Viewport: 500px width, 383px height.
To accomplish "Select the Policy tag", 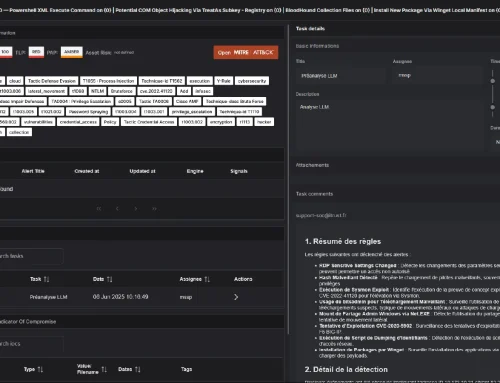I will pos(110,122).
